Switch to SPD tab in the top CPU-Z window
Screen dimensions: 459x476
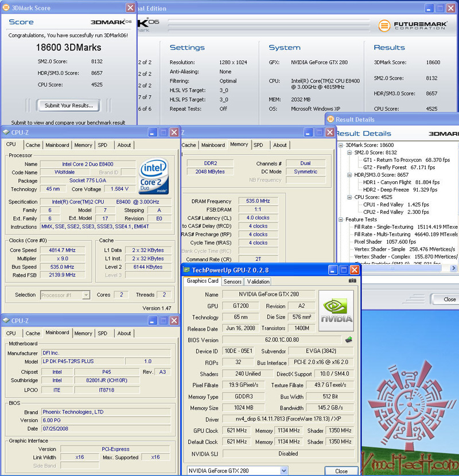pos(103,145)
